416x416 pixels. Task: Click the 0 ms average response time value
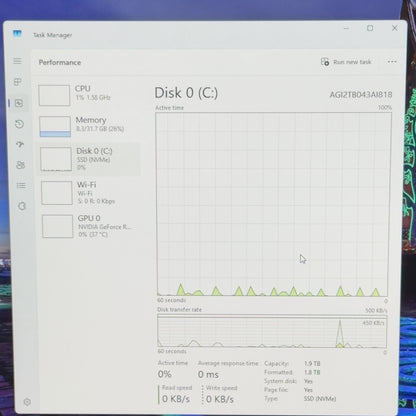(x=208, y=374)
